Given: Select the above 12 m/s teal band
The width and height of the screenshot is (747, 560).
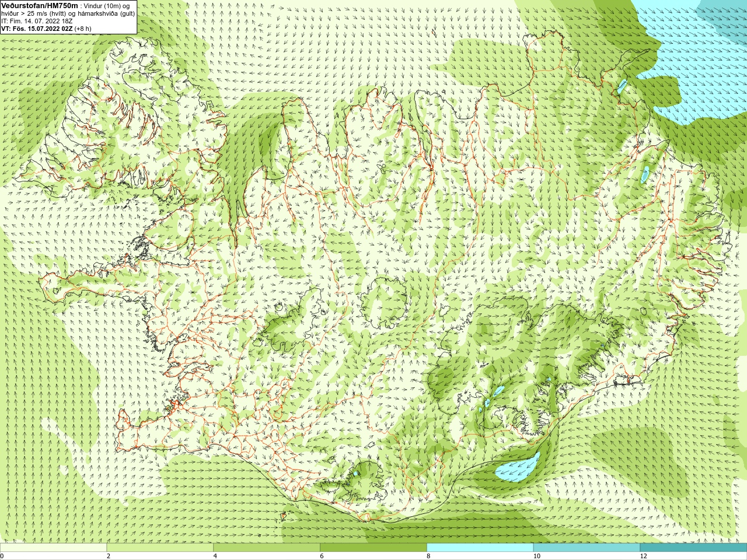Looking at the screenshot, I should (x=693, y=548).
